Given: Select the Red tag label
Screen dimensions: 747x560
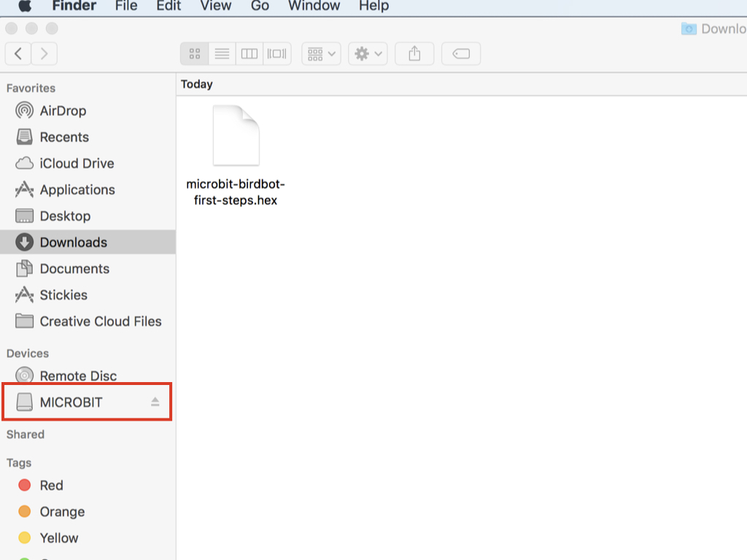Looking at the screenshot, I should pyautogui.click(x=52, y=485).
